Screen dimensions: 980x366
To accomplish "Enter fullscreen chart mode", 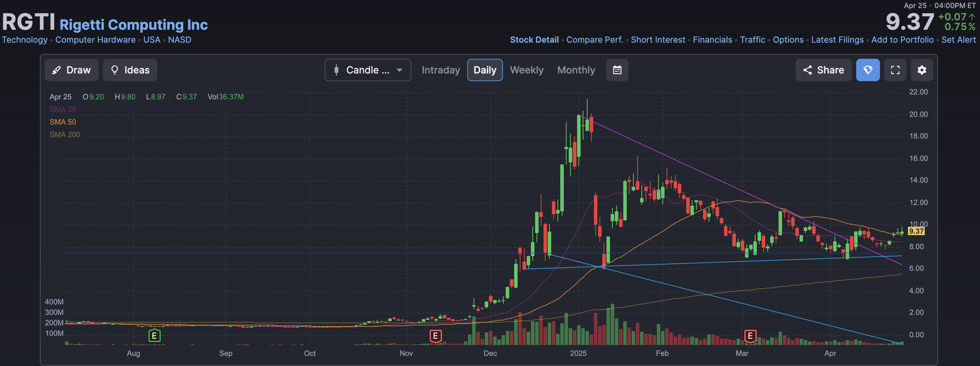I will click(895, 70).
